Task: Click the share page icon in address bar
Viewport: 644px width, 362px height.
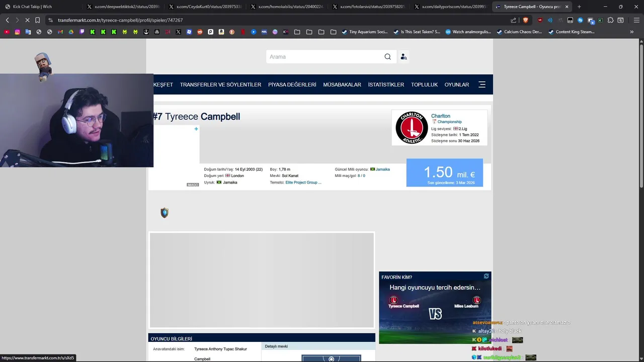Action: coord(514,20)
